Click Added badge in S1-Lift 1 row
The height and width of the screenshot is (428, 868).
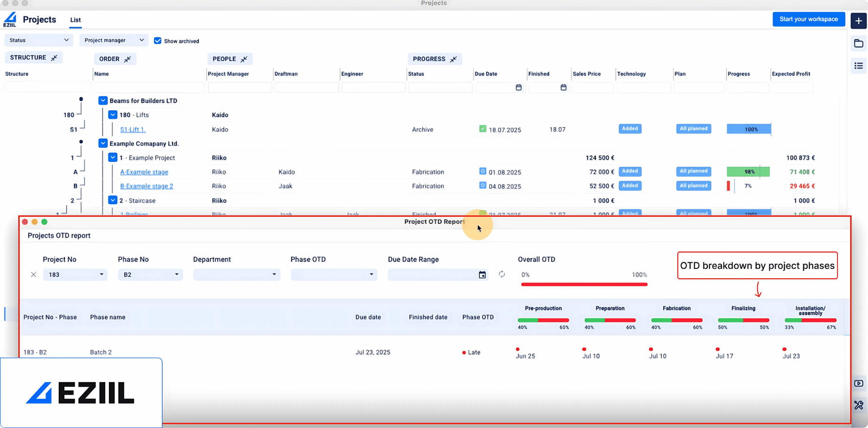(x=630, y=129)
